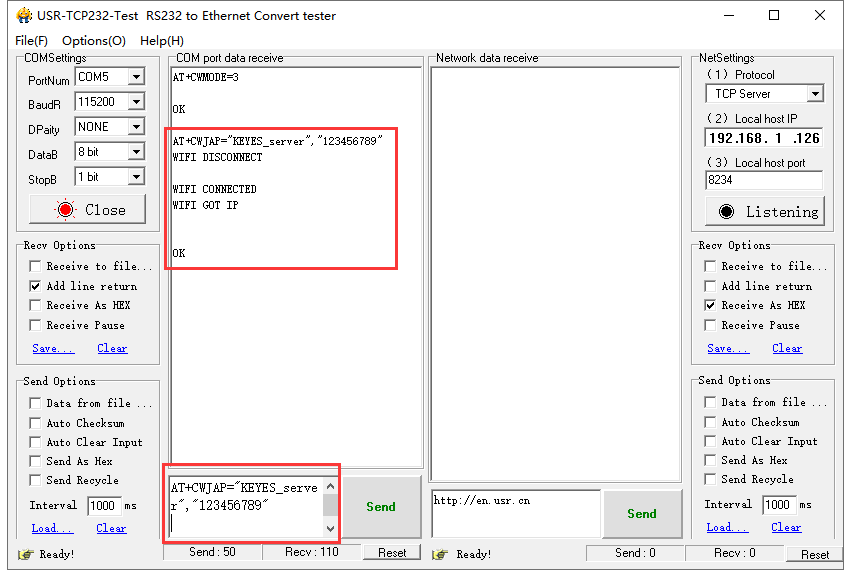Expand the TCP Server protocol dropdown
Image resolution: width=851 pixels, height=577 pixels.
coord(815,94)
